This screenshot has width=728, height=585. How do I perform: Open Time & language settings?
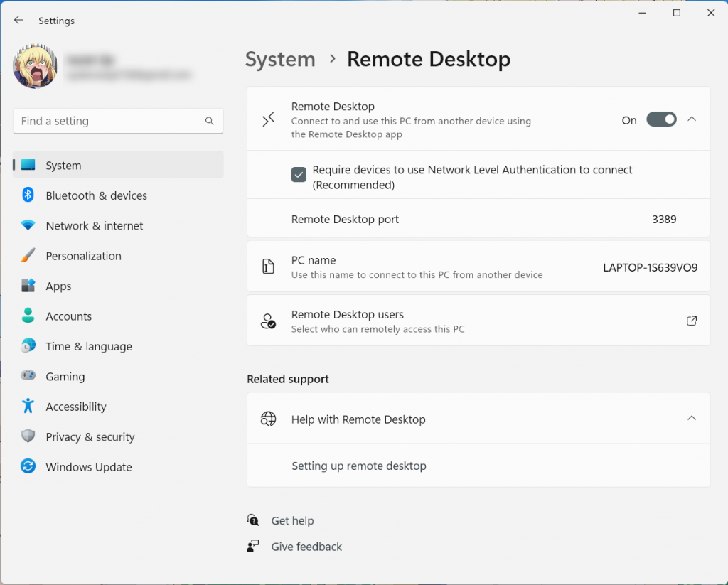tap(118, 346)
